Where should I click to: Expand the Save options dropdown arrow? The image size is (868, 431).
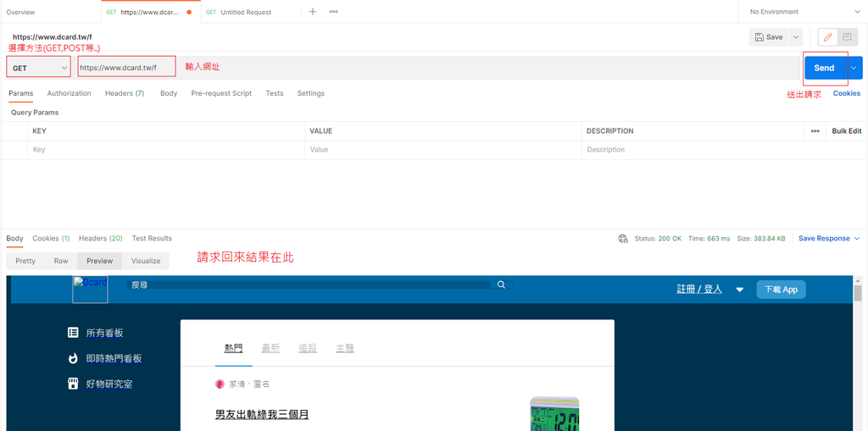[796, 37]
